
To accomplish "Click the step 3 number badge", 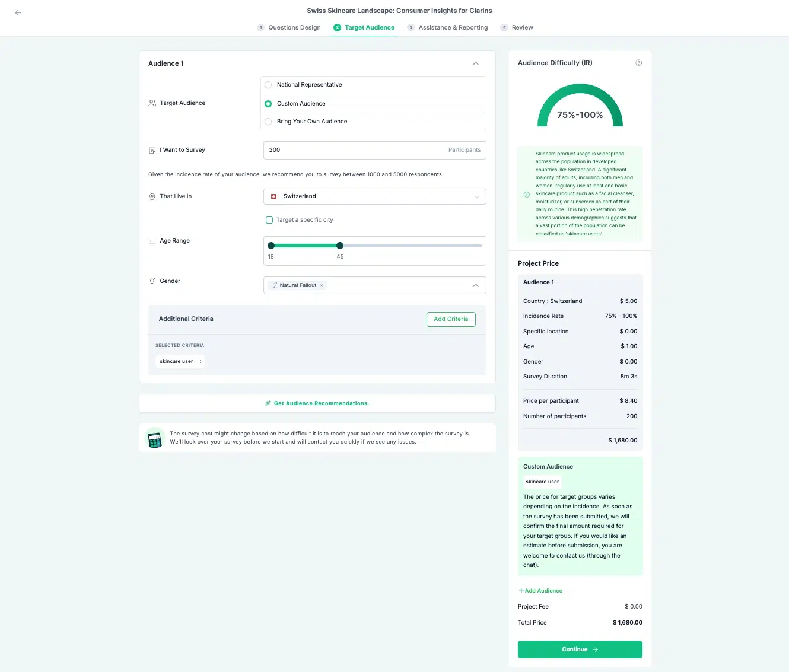I will [x=411, y=27].
